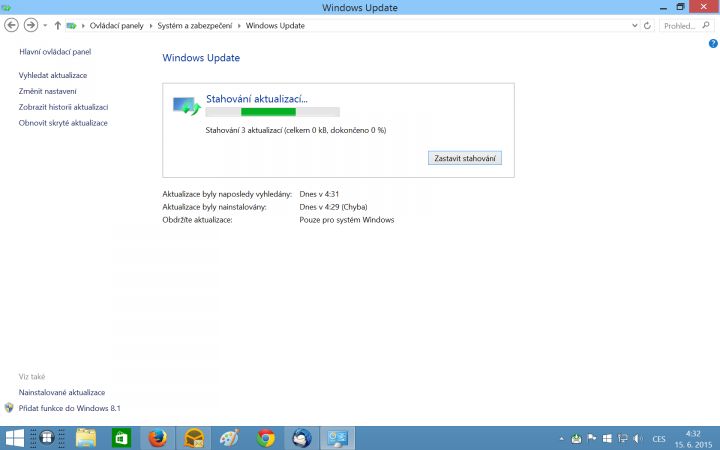Click Control Panel icon in address bar
Screen dimensions: 720x450
71,26
